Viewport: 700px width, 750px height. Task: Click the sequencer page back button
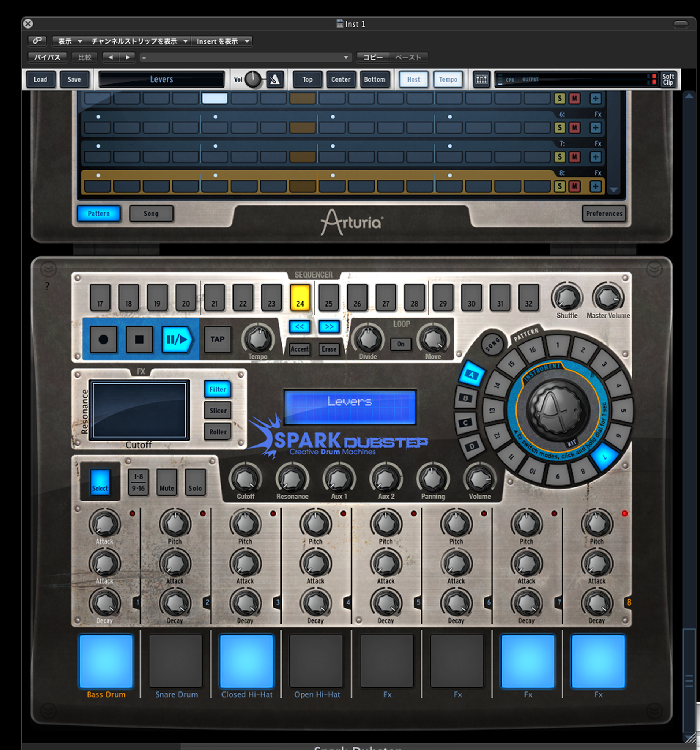tap(300, 327)
